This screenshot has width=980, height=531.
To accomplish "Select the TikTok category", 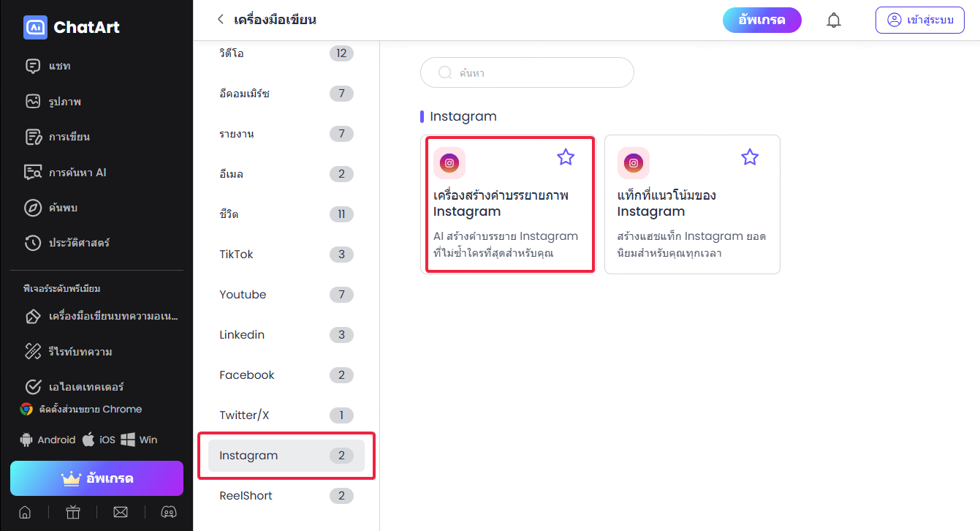I will pyautogui.click(x=286, y=255).
